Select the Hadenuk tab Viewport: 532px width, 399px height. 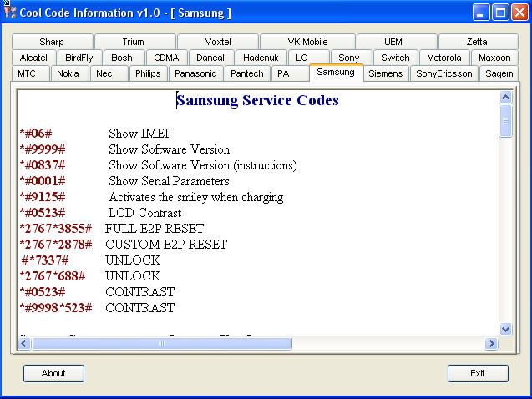pos(261,58)
